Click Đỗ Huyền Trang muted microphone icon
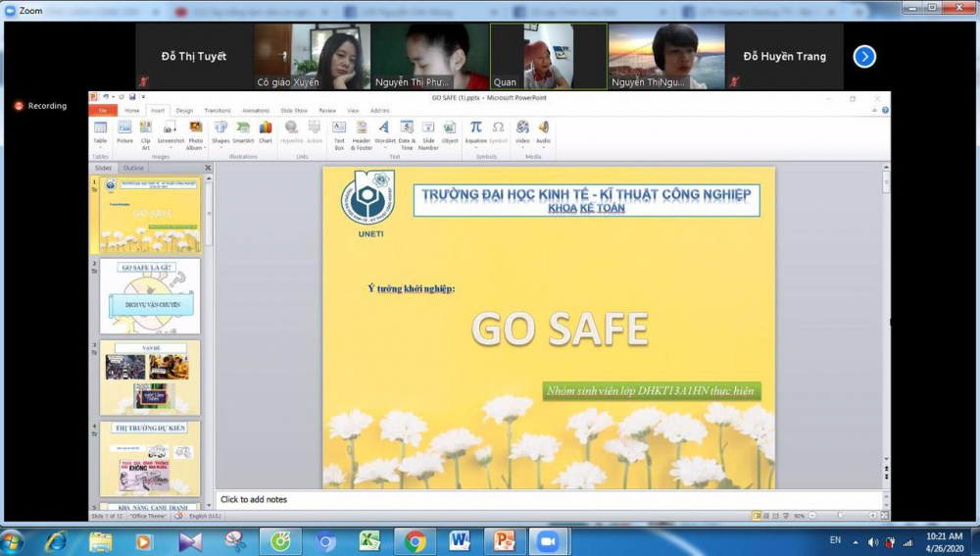The image size is (980, 556). coord(734,82)
